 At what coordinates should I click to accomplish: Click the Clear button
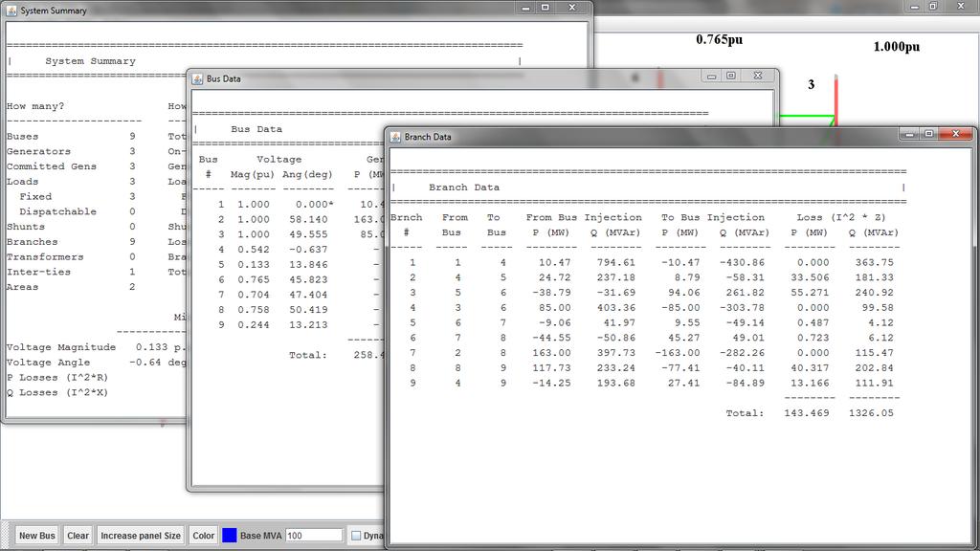click(x=78, y=536)
